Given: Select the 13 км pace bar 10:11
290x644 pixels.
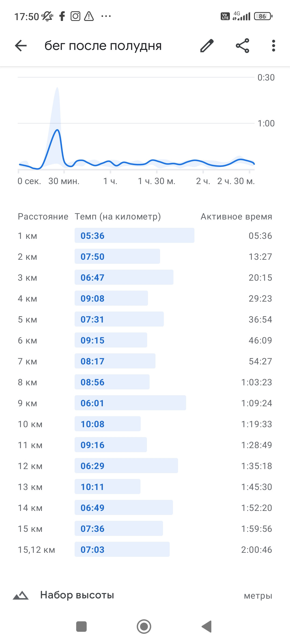Looking at the screenshot, I should (107, 486).
